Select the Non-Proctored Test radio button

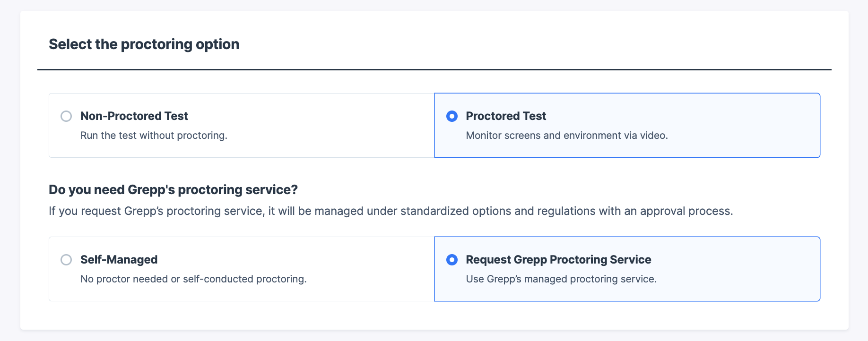coord(66,116)
